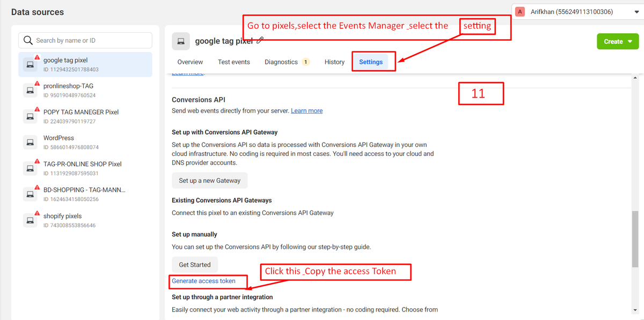This screenshot has width=644, height=320.
Task: Switch to the Test events tab
Action: (234, 62)
